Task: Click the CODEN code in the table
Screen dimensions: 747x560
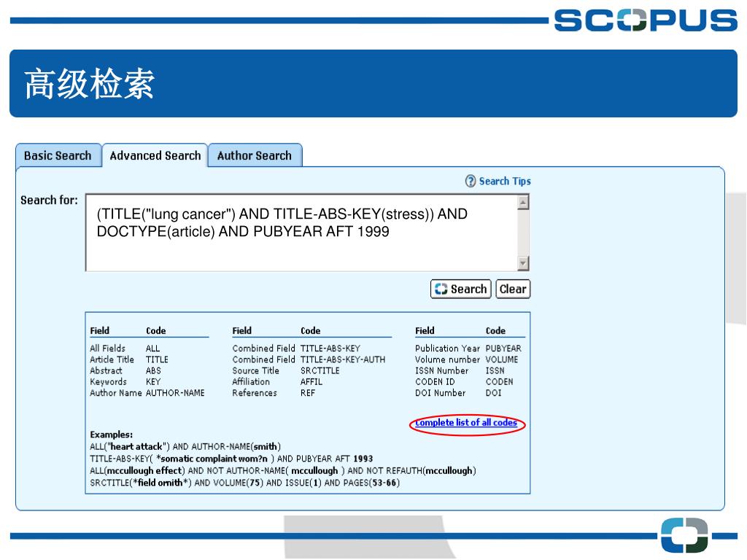Action: point(499,382)
